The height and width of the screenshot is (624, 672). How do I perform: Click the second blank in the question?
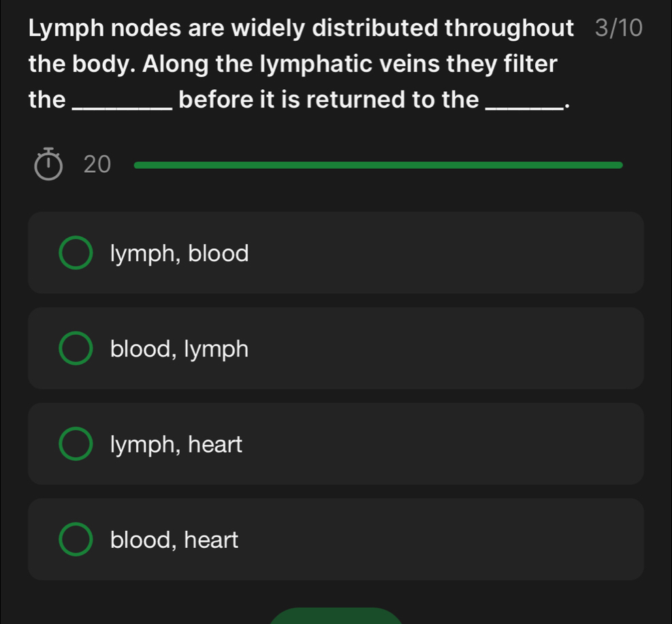(x=523, y=107)
